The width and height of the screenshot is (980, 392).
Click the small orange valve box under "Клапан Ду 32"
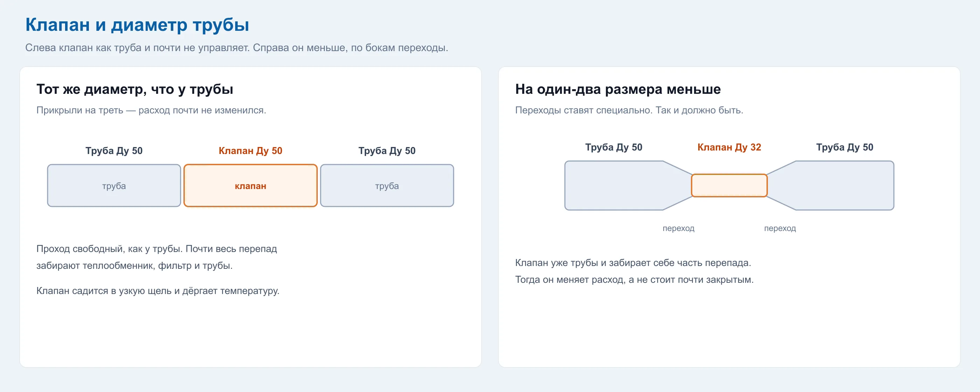pos(729,185)
